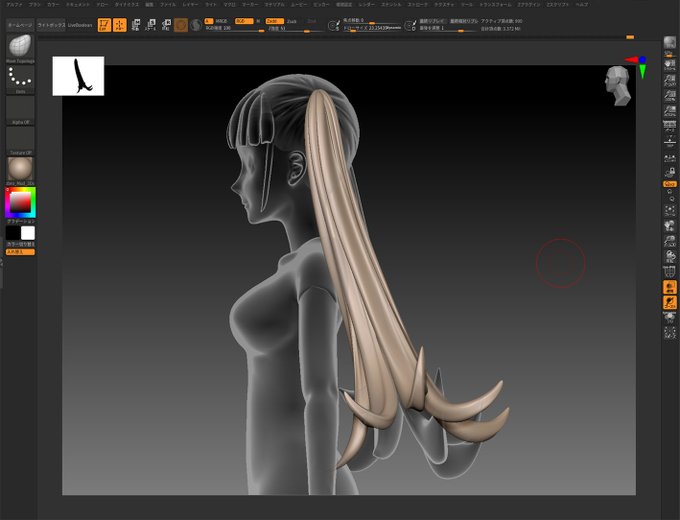Open the Zプラグイン menu
680x520 pixels.
pyautogui.click(x=529, y=4)
